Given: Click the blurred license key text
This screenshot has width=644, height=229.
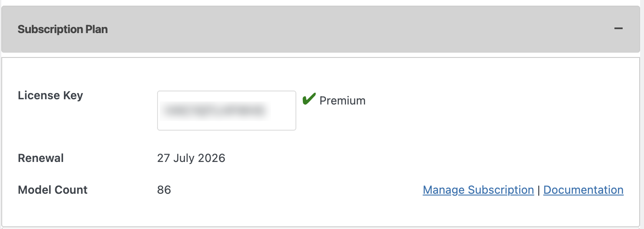Looking at the screenshot, I should 213,111.
